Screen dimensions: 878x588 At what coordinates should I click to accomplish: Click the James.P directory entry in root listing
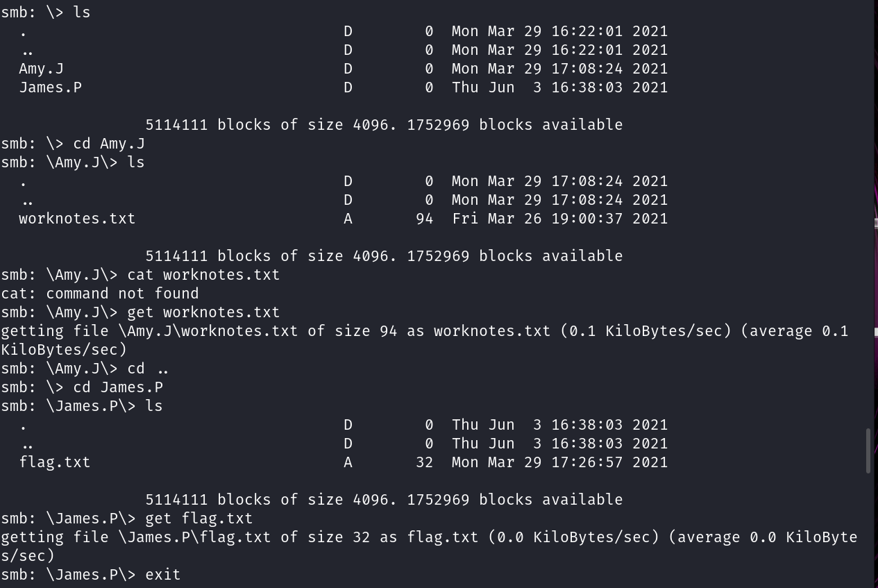tap(50, 87)
